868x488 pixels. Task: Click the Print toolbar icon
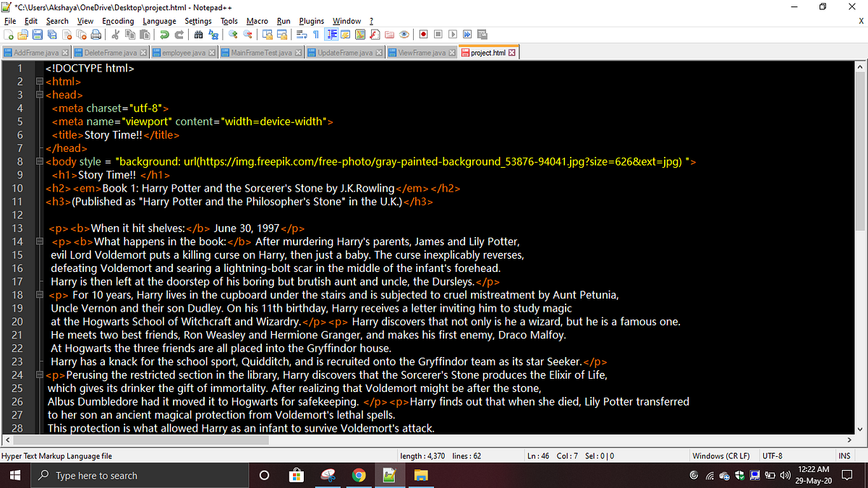click(96, 34)
